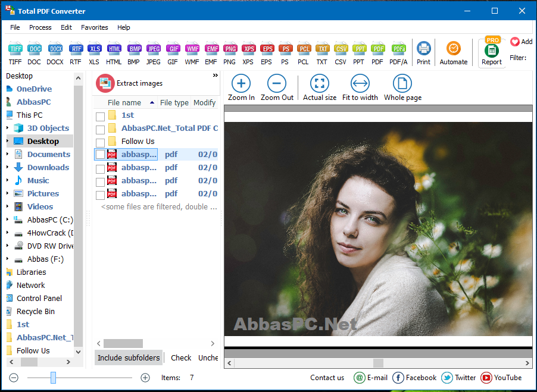The image size is (537, 392).
Task: Expand hidden toolbar chevron beside Extract images
Action: tap(215, 76)
